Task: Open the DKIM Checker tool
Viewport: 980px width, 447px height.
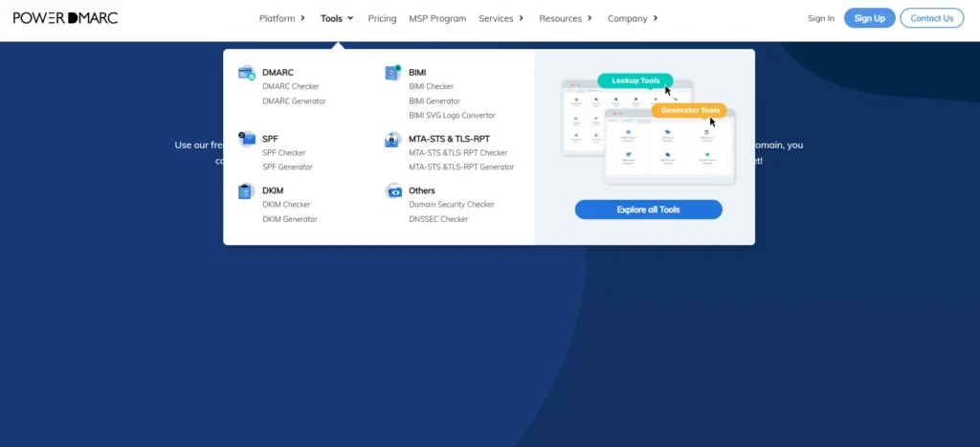Action: (286, 205)
